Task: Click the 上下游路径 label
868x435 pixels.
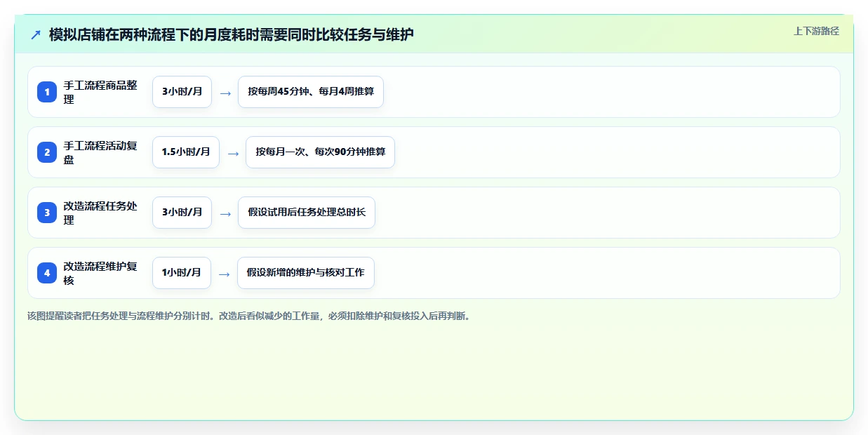Action: pyautogui.click(x=816, y=31)
